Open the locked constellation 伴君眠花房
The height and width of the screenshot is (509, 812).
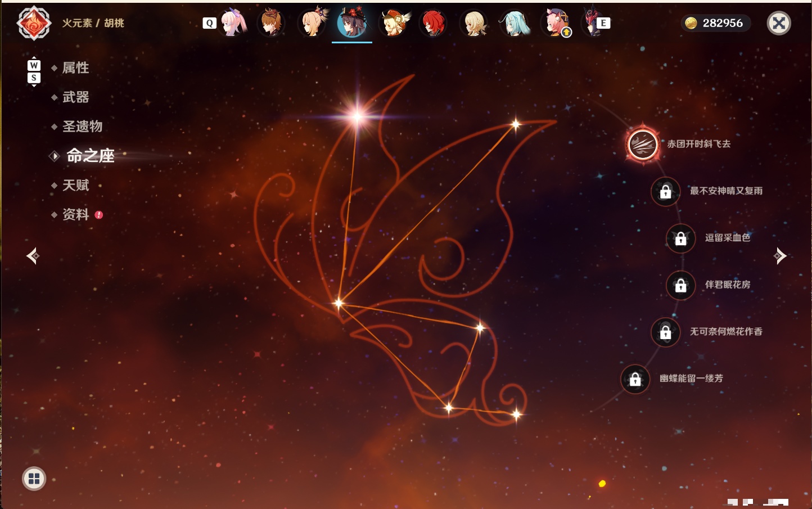tap(680, 285)
